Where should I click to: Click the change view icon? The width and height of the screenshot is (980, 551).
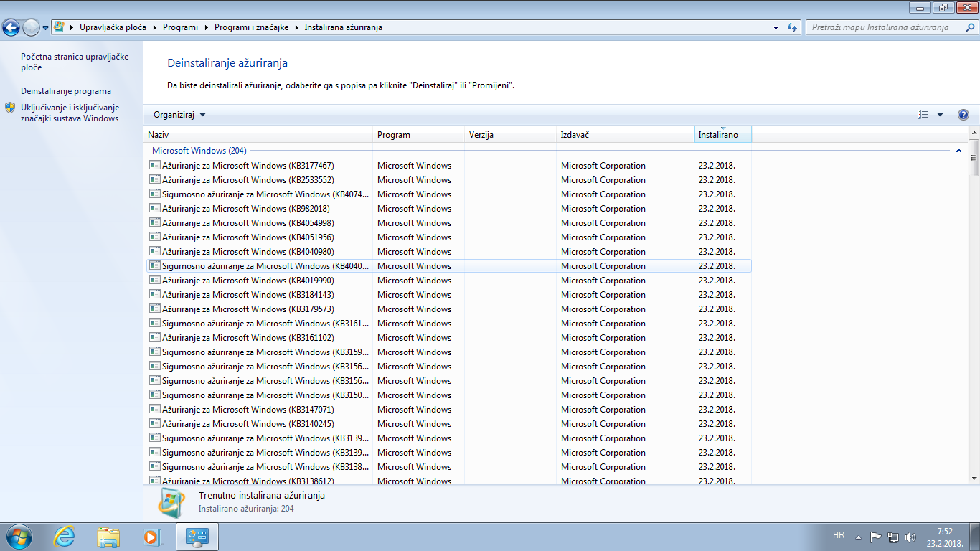(x=923, y=115)
